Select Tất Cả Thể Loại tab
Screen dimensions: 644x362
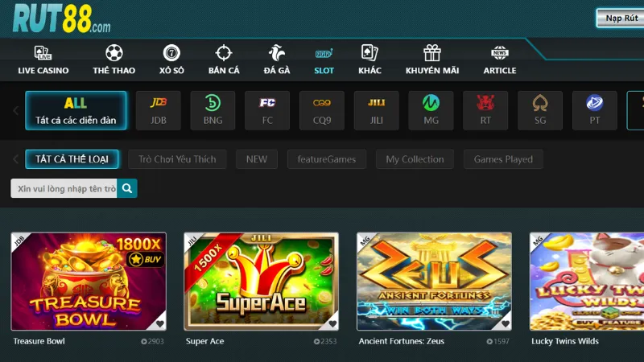72,159
